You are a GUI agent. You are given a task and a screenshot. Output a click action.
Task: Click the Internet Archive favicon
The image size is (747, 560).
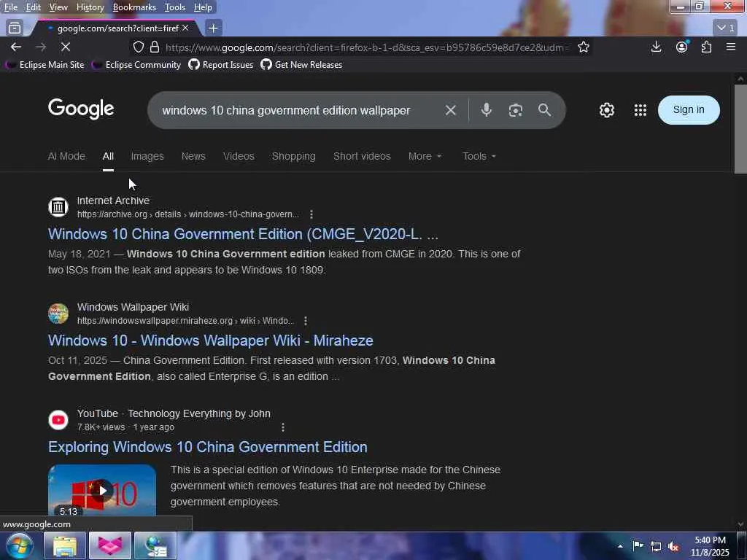[58, 207]
